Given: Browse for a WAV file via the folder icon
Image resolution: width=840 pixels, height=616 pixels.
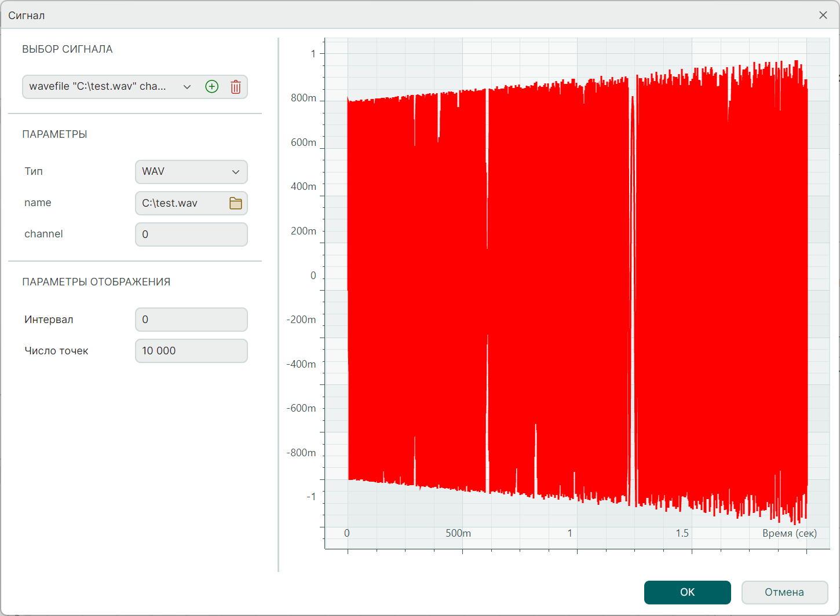Looking at the screenshot, I should (x=236, y=203).
